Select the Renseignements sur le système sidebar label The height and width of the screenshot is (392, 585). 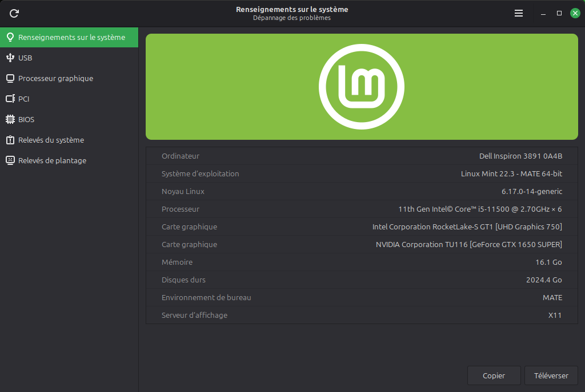click(x=71, y=37)
